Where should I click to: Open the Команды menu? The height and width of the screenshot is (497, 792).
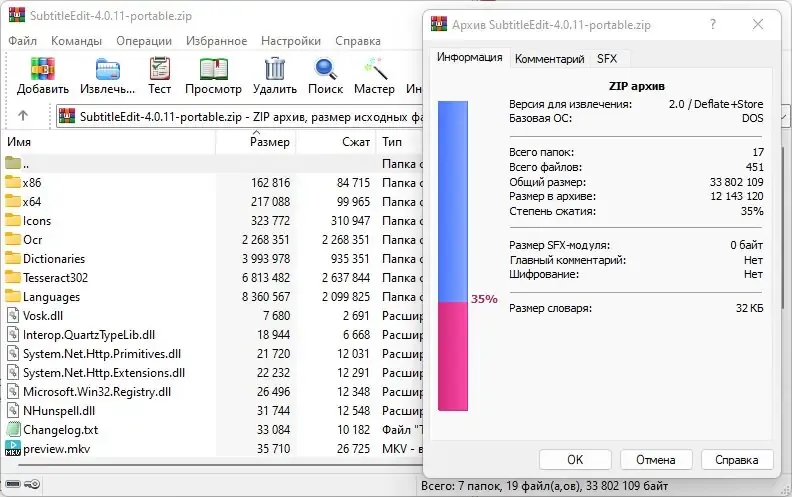tap(76, 41)
